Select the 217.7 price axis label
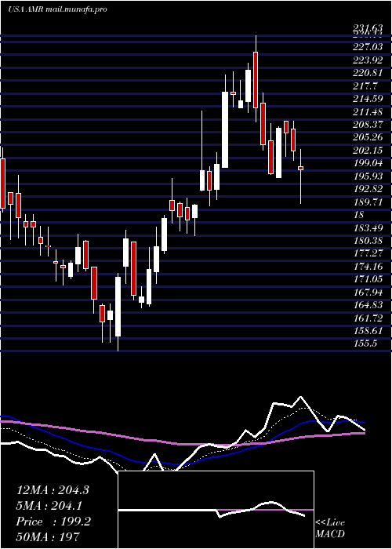The width and height of the screenshot is (392, 549). (x=365, y=85)
